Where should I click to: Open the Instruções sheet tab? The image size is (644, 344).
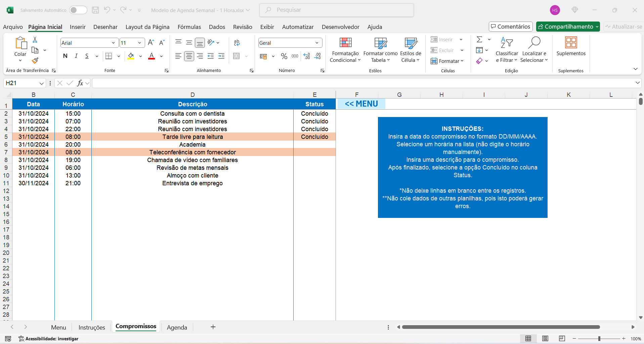click(x=92, y=327)
